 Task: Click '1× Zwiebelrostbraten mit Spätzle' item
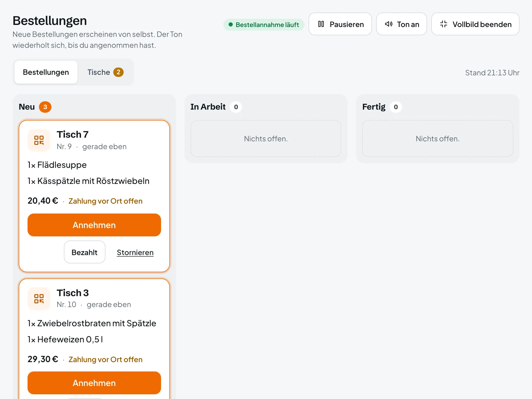click(x=92, y=323)
